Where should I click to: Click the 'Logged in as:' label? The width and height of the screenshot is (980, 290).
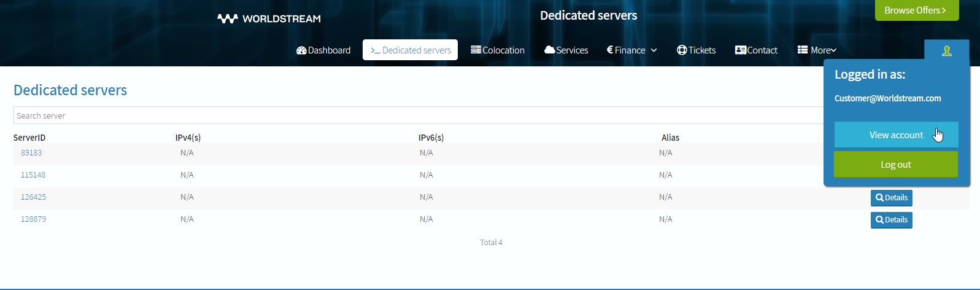[870, 74]
